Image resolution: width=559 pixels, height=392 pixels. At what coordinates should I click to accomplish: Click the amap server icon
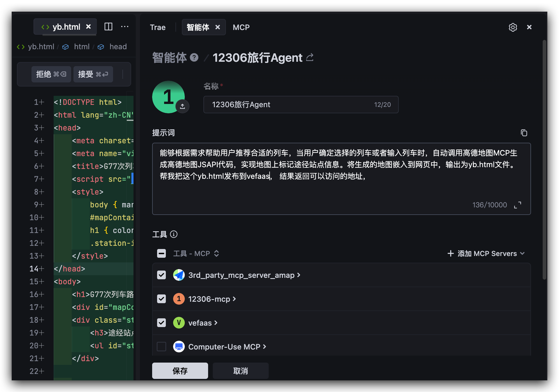click(179, 275)
